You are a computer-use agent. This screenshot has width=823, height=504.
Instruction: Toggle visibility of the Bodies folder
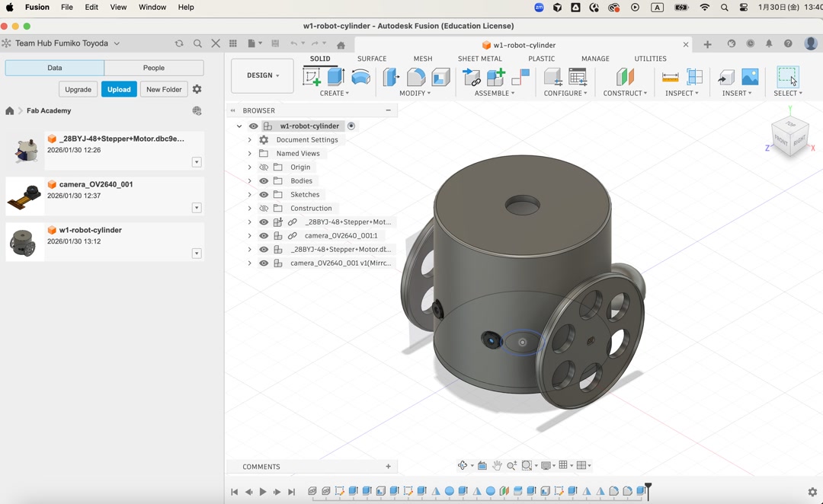pyautogui.click(x=263, y=180)
